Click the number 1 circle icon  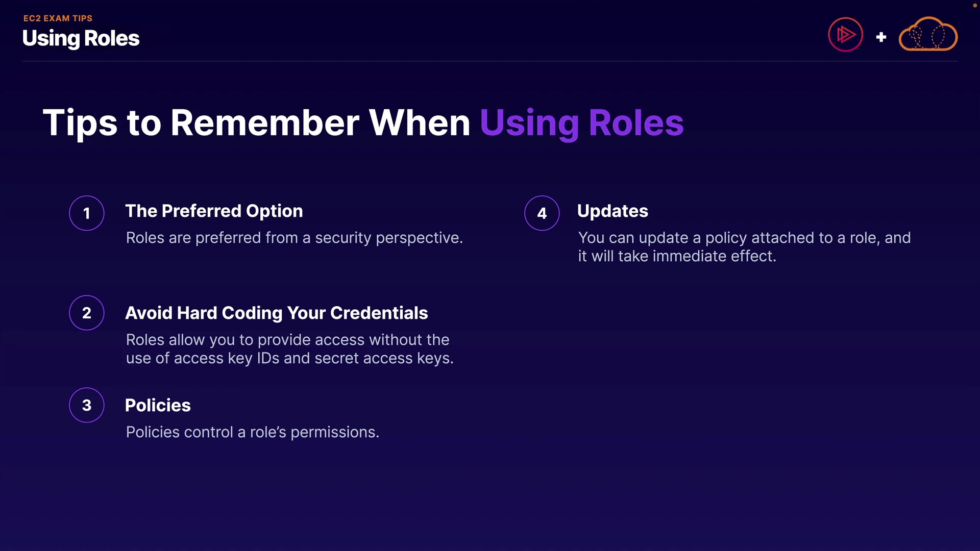click(x=87, y=213)
